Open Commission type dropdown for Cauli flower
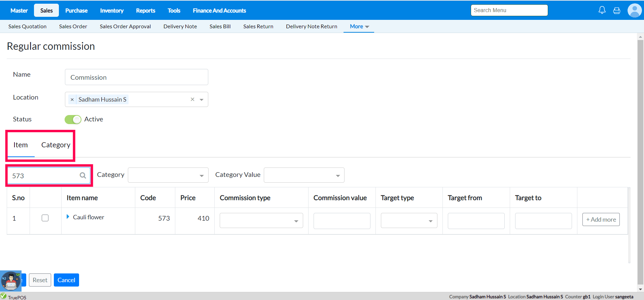 (x=261, y=221)
